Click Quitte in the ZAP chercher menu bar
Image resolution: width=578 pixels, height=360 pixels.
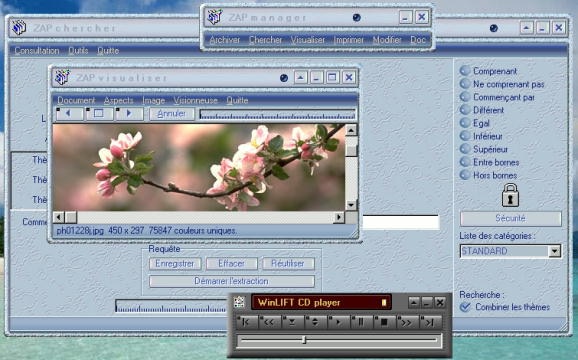[108, 50]
